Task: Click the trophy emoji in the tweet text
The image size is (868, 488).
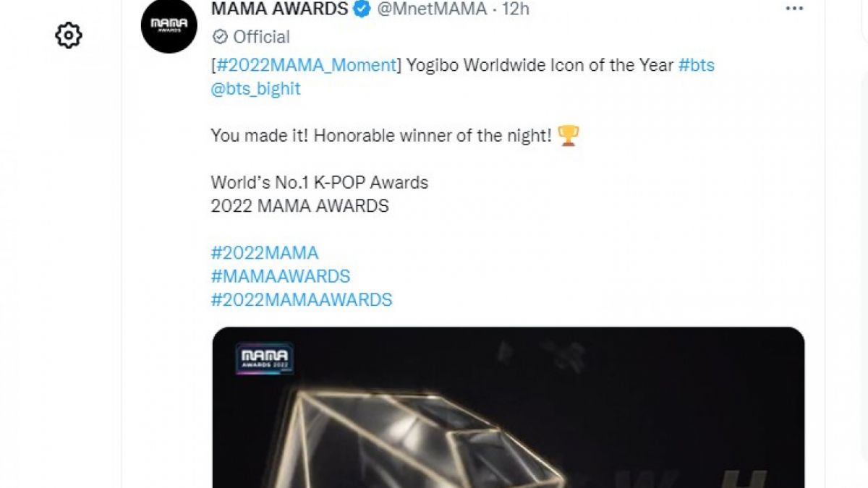Action: 569,134
